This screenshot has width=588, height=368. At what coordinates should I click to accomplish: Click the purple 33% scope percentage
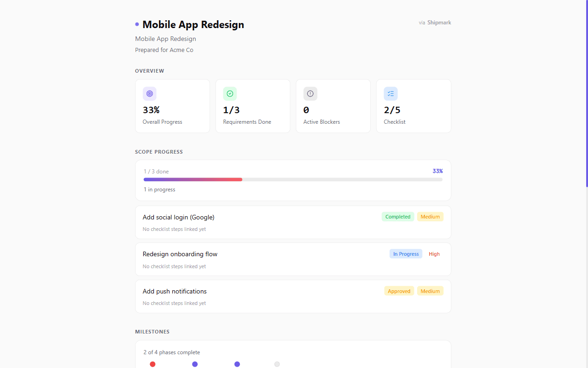click(438, 171)
